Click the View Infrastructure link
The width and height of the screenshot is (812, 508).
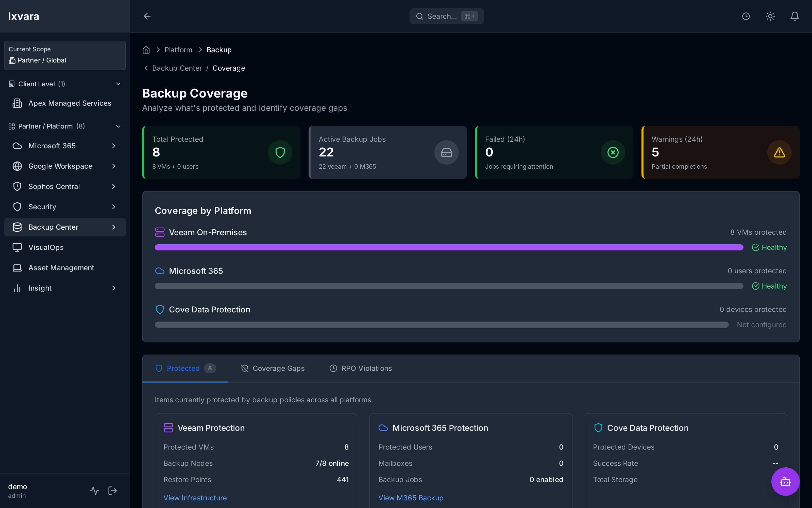click(195, 498)
